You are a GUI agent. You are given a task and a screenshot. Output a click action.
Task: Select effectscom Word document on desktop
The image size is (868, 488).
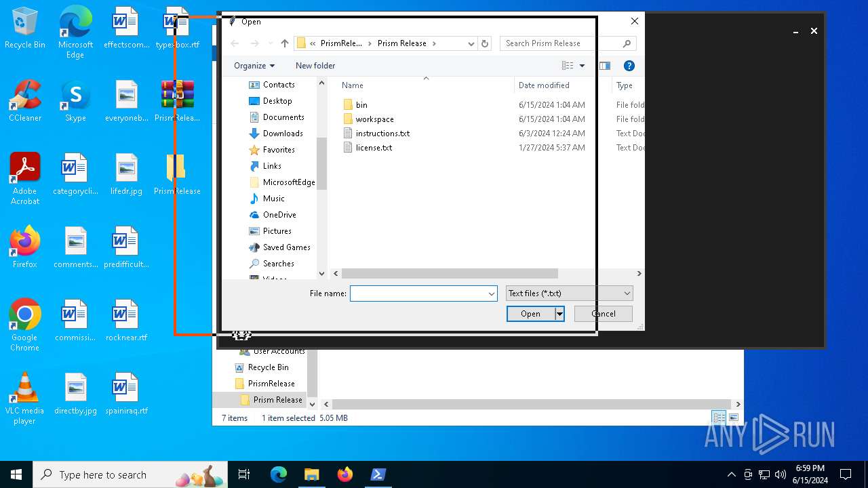126,28
